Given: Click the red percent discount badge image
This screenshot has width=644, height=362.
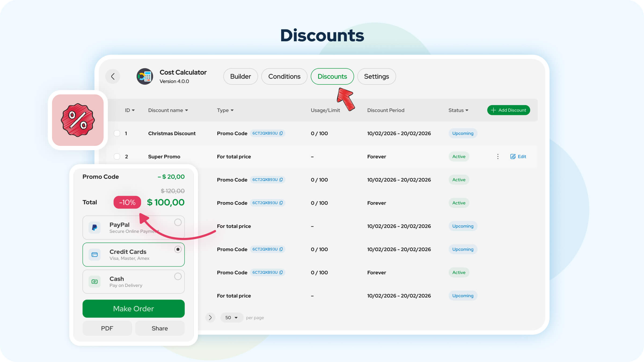Looking at the screenshot, I should coord(78,120).
